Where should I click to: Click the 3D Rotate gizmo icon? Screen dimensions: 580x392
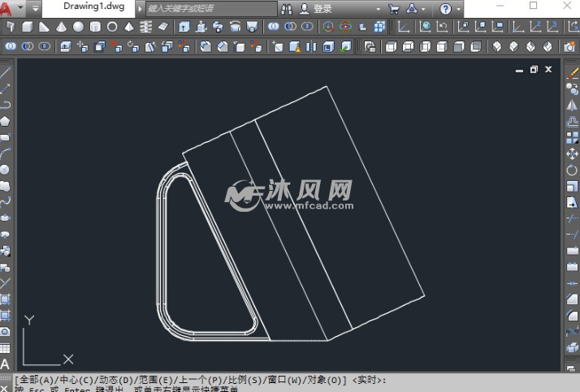(345, 27)
